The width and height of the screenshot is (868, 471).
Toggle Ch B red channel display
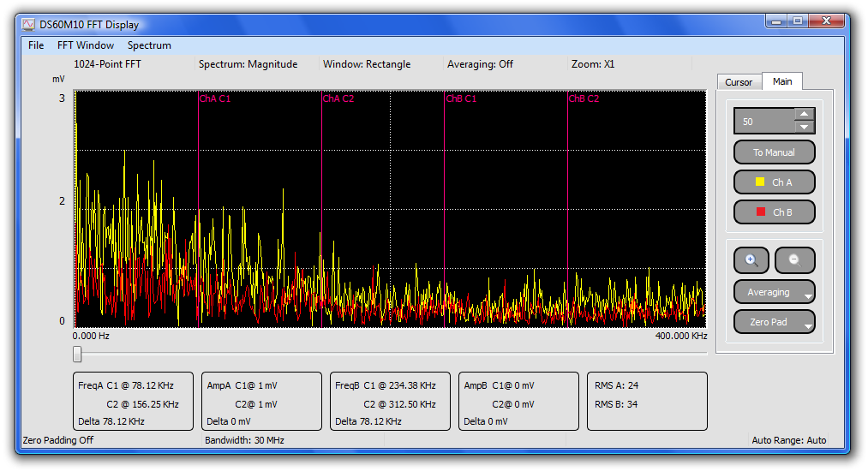click(774, 212)
